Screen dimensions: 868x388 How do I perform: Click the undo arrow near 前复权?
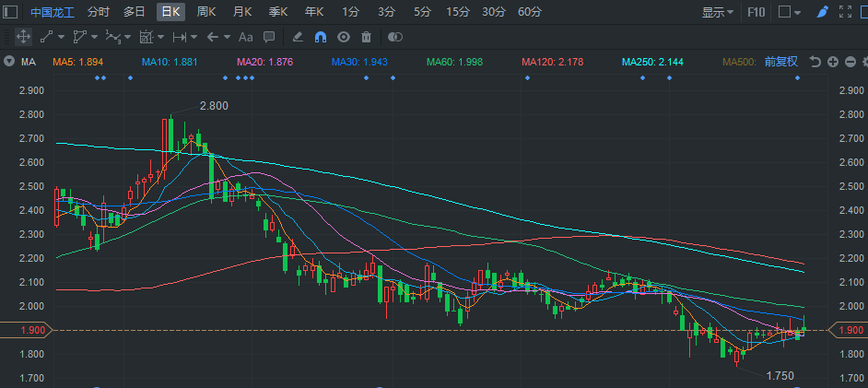click(x=815, y=62)
